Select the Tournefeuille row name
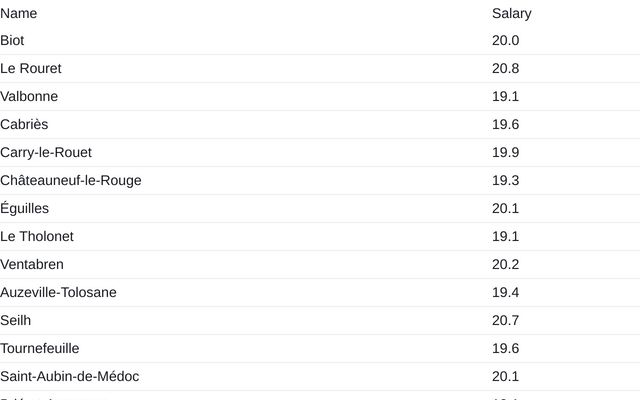 click(x=40, y=348)
